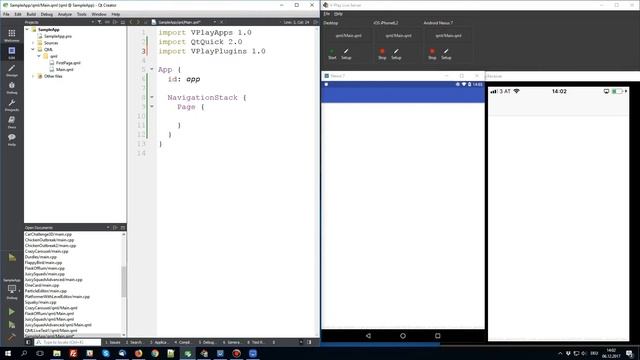Toggle the left sidebar in Qt Creator
Image resolution: width=640 pixels, height=360 pixels.
point(28,342)
